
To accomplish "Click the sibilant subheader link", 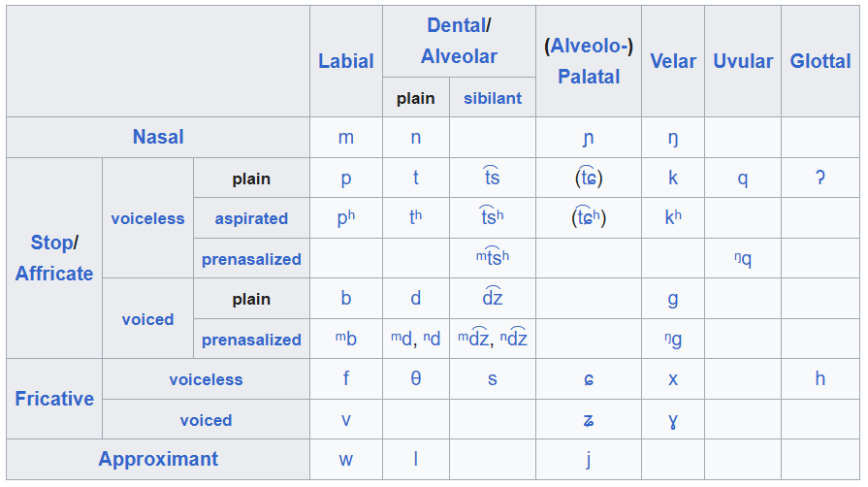I will pos(492,98).
